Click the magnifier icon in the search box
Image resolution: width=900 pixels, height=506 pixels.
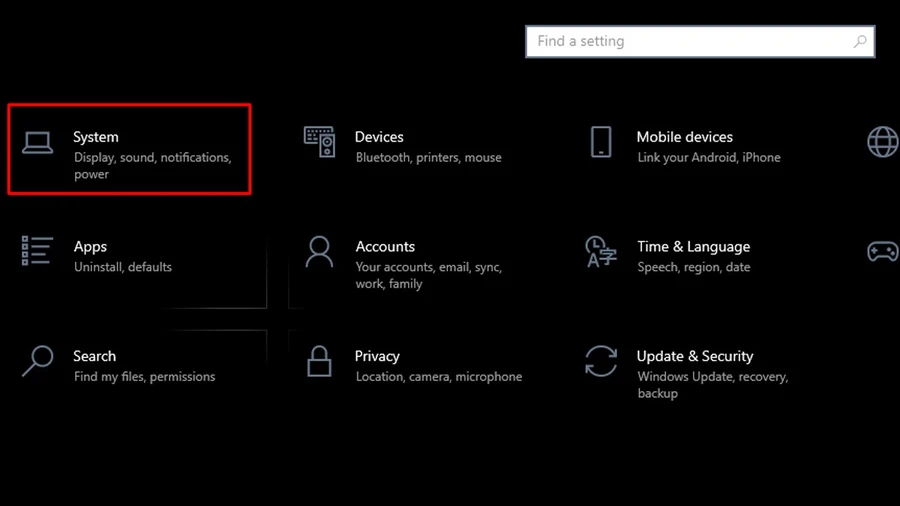(860, 41)
